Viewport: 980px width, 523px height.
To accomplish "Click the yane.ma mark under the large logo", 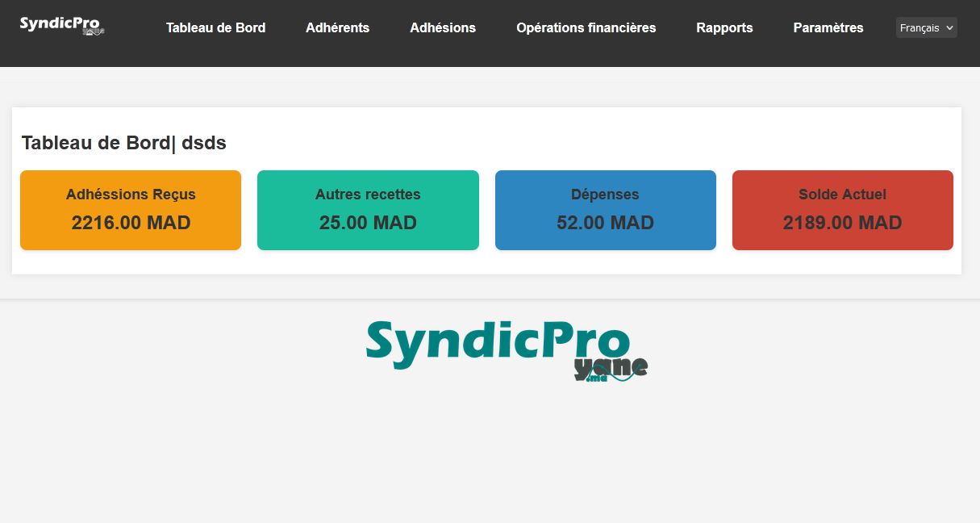I will pos(611,370).
